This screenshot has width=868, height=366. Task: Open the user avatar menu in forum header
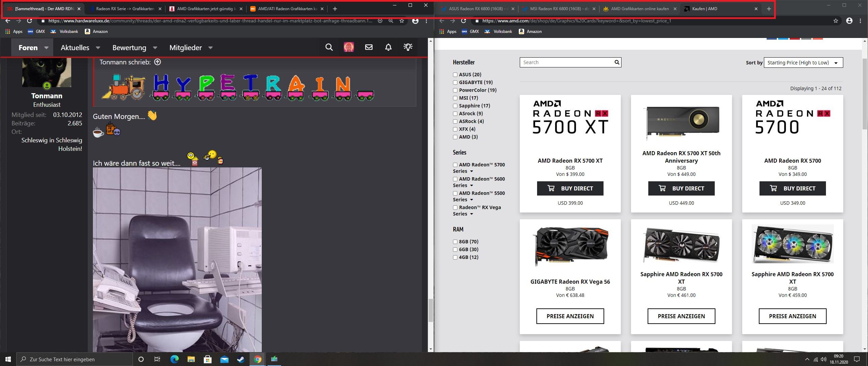click(x=349, y=47)
